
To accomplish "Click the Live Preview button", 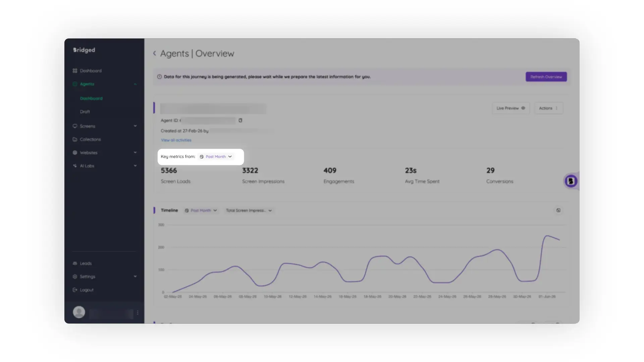I will tap(511, 108).
